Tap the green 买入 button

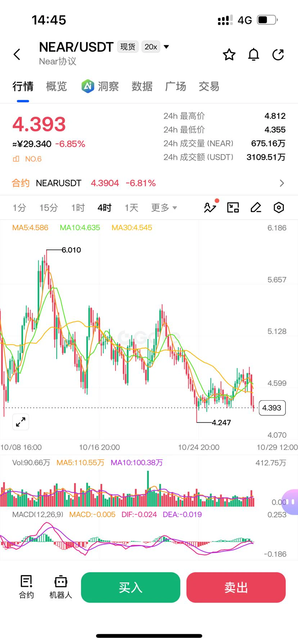(131, 587)
